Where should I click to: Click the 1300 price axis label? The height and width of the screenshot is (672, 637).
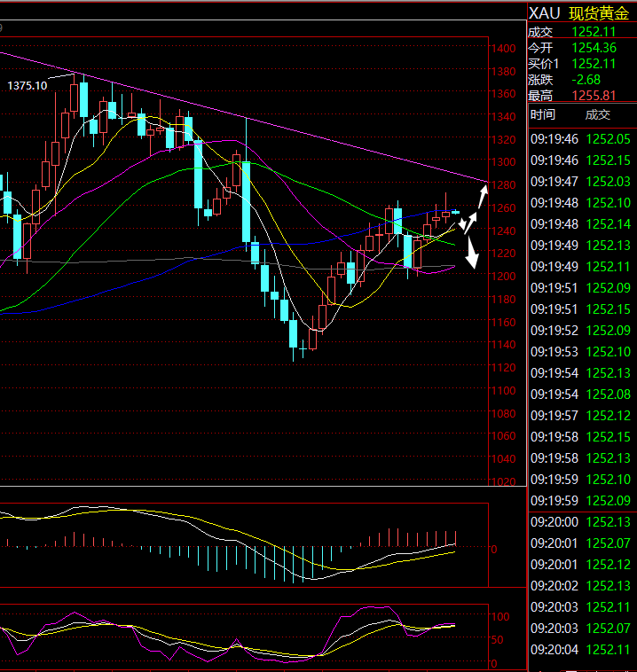(x=504, y=162)
